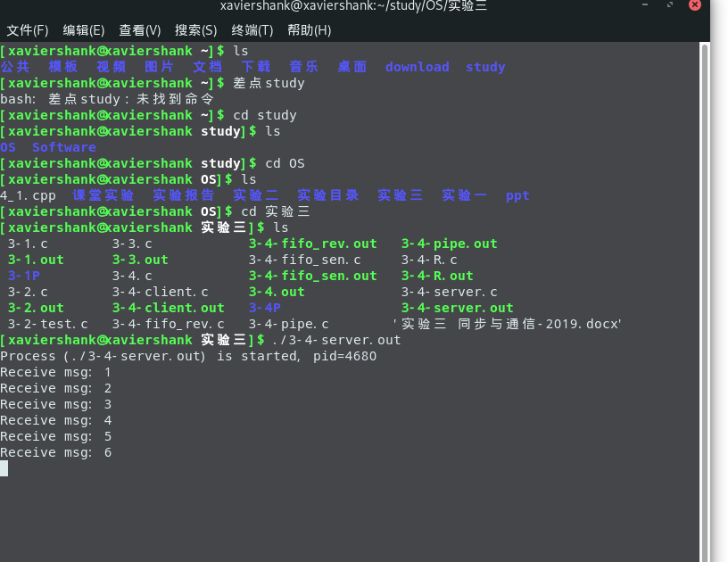Click the '课堂实验' directory name

coord(103,195)
